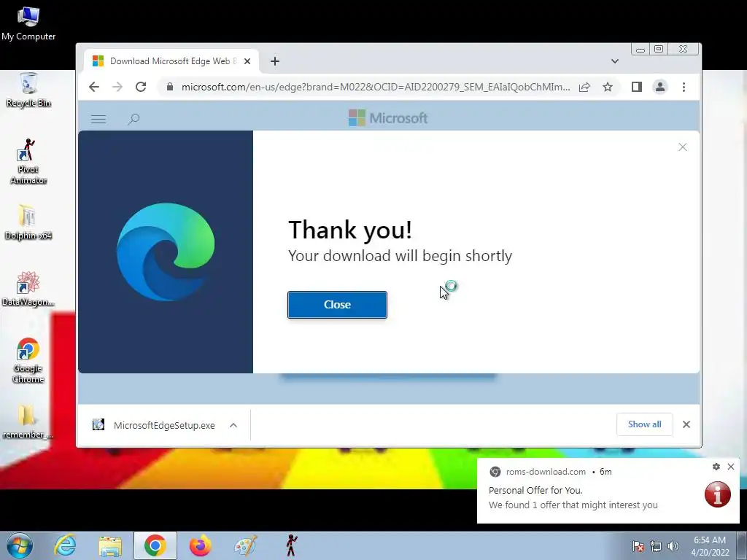This screenshot has width=747, height=560.
Task: Open the Chrome profile avatar
Action: point(659,87)
